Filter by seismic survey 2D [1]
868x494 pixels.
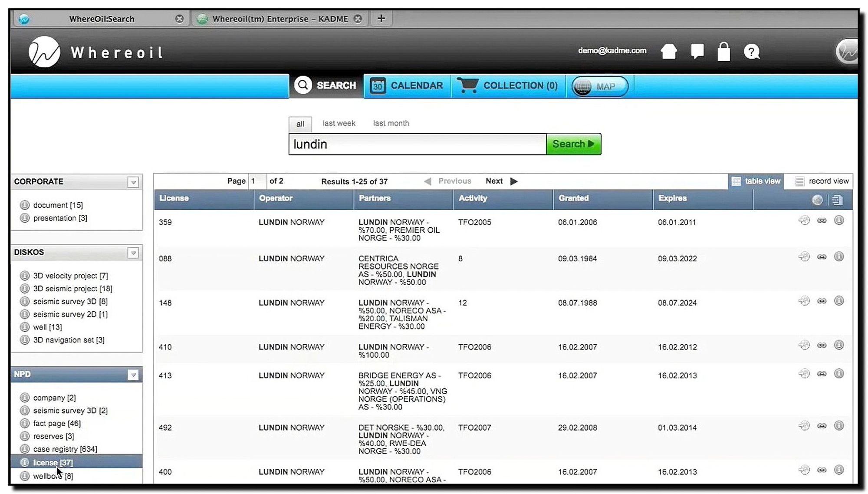[70, 314]
